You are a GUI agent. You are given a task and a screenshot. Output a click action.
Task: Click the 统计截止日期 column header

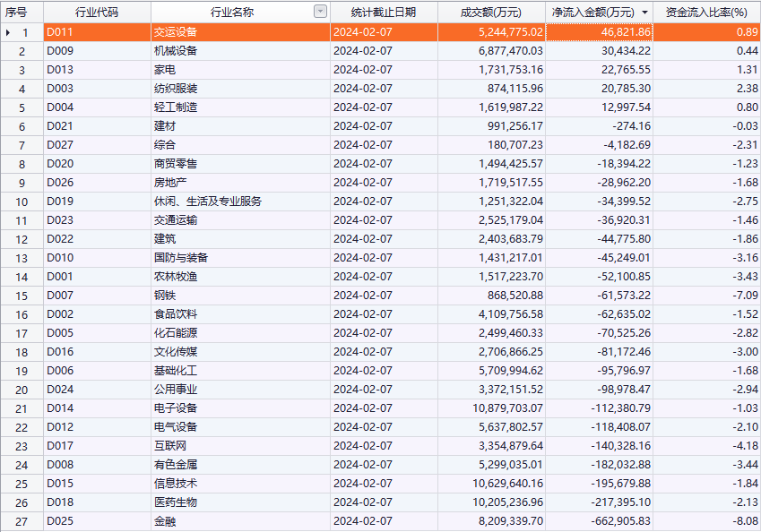point(384,12)
